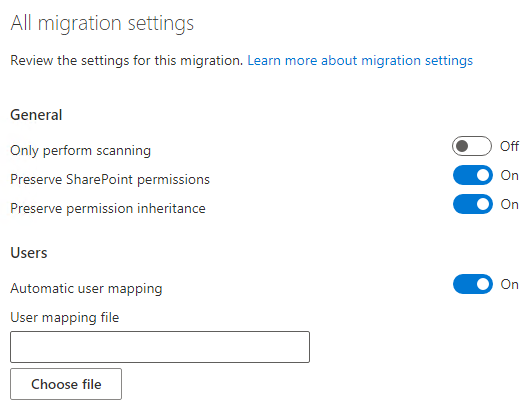This screenshot has height=413, width=524.
Task: Click the User mapping file label
Action: 64,317
